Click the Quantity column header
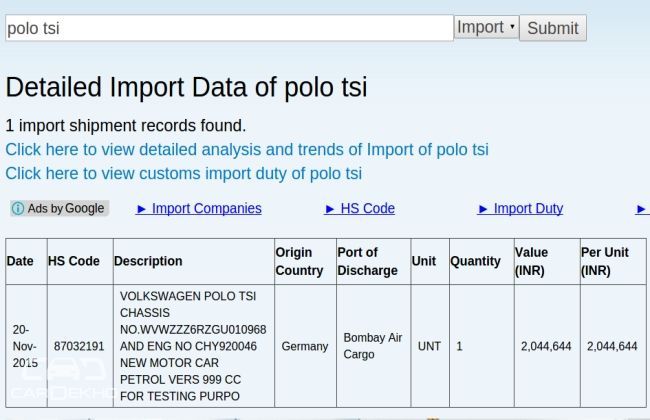Image resolution: width=650 pixels, height=420 pixels. (x=482, y=262)
